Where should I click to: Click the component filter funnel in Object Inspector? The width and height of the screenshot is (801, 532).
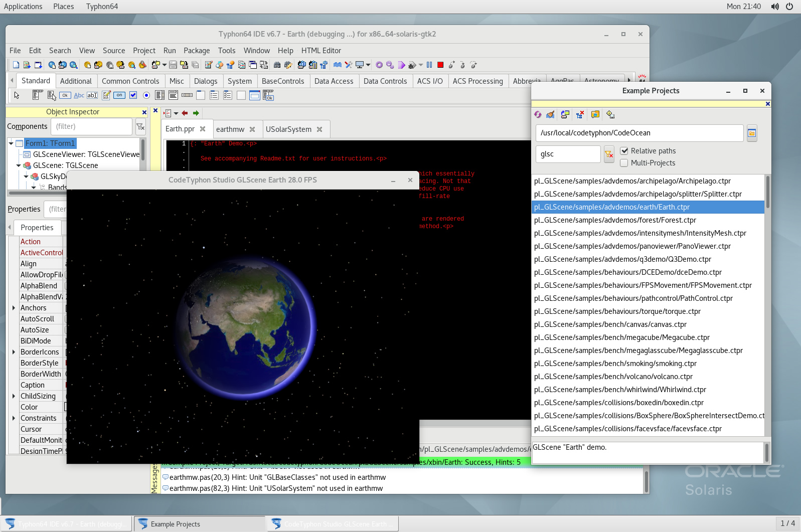tap(140, 127)
